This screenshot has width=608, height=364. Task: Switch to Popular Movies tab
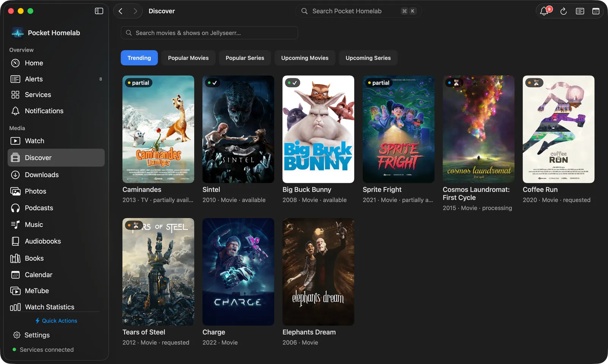point(188,58)
